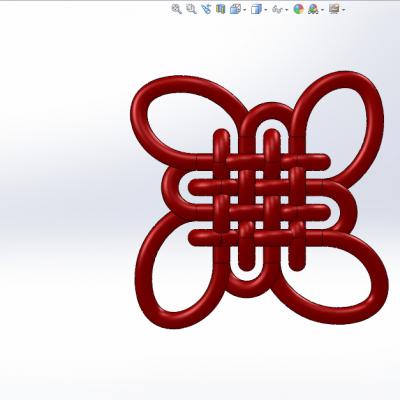Viewport: 400px width, 400px height.
Task: Open Edit Appearance color ball
Action: tap(298, 9)
